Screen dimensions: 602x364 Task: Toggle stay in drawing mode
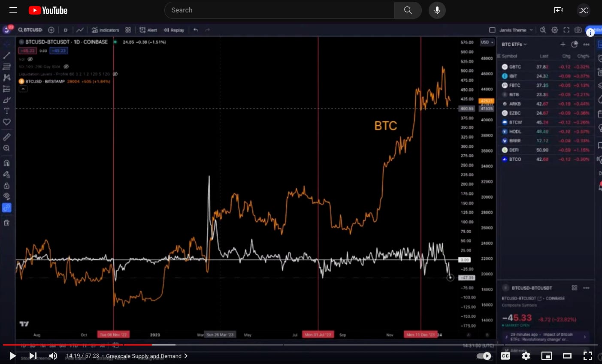click(7, 174)
